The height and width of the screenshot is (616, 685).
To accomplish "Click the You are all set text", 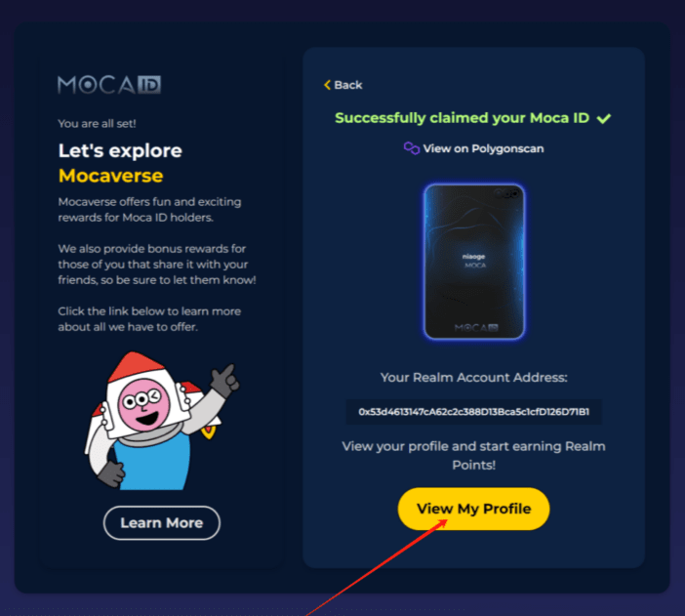I will [97, 124].
